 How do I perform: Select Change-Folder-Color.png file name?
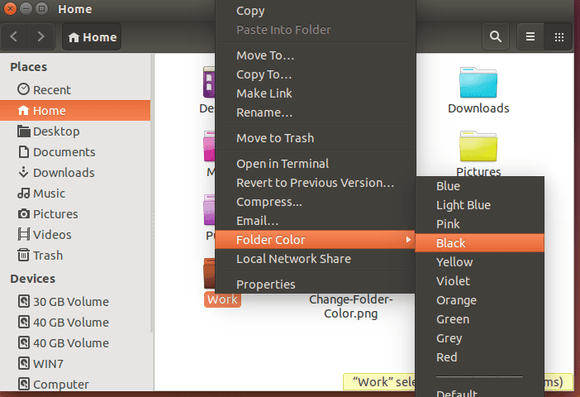coord(351,306)
